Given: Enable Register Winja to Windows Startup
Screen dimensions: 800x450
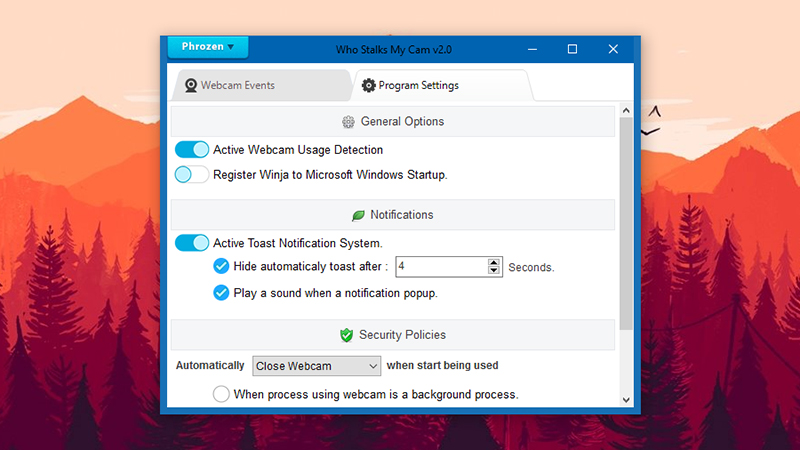Looking at the screenshot, I should pyautogui.click(x=192, y=174).
